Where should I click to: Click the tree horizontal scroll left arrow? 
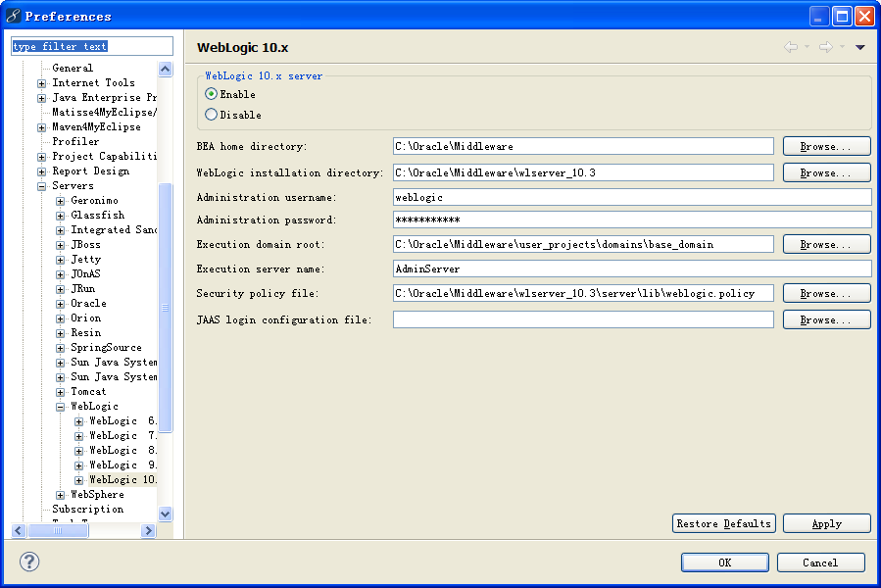pyautogui.click(x=19, y=530)
